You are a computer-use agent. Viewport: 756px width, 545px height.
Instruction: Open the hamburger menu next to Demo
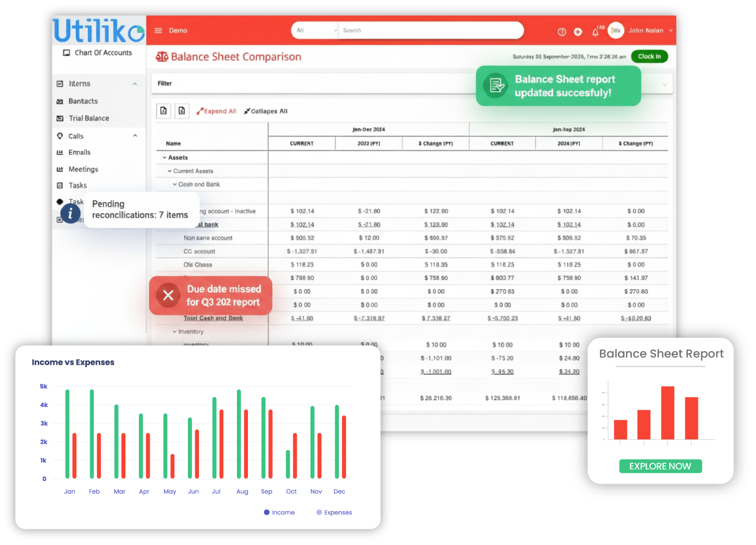coord(158,31)
